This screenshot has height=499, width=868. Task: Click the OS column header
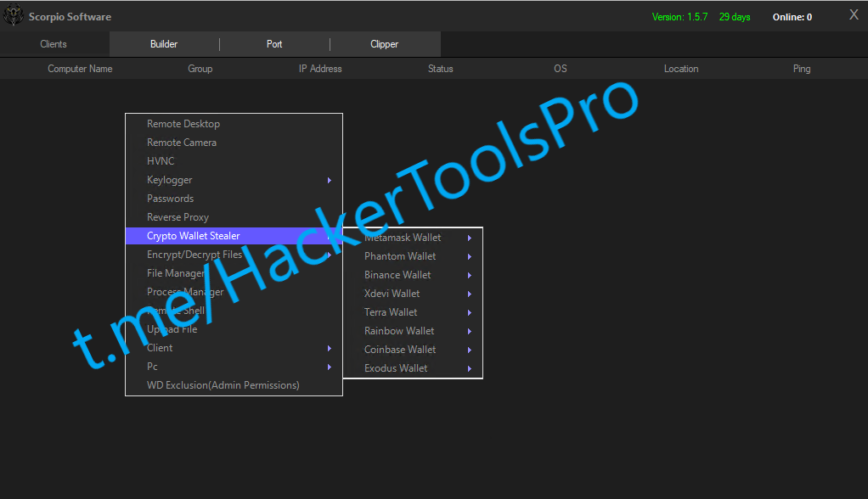click(561, 69)
